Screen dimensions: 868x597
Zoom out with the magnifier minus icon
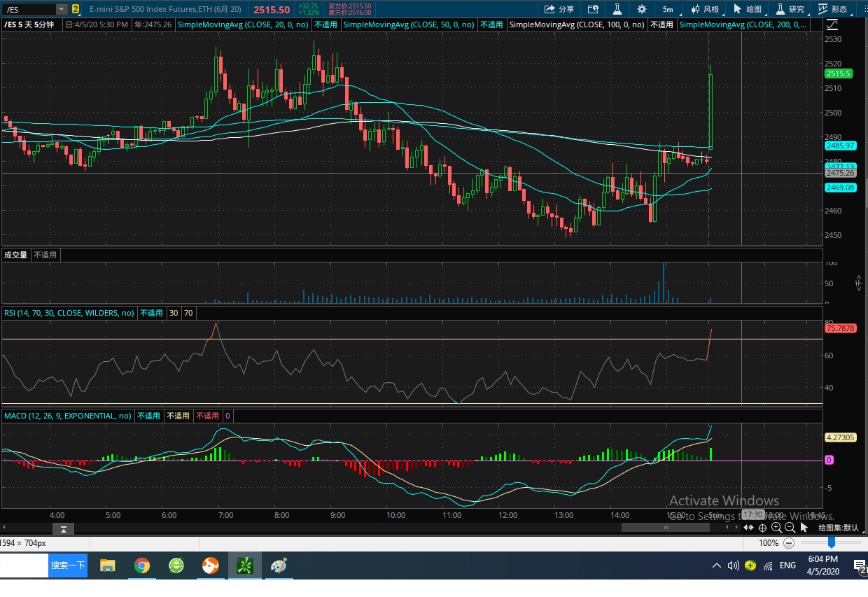pyautogui.click(x=790, y=528)
